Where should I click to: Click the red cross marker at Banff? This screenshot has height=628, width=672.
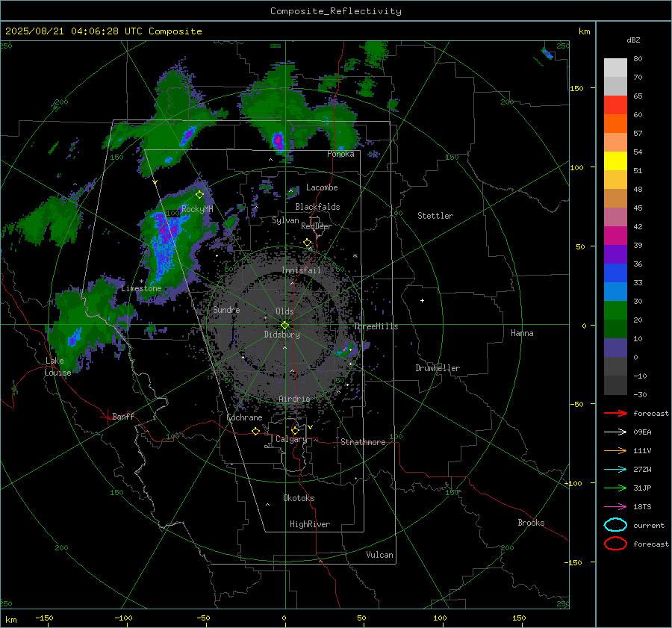point(107,417)
